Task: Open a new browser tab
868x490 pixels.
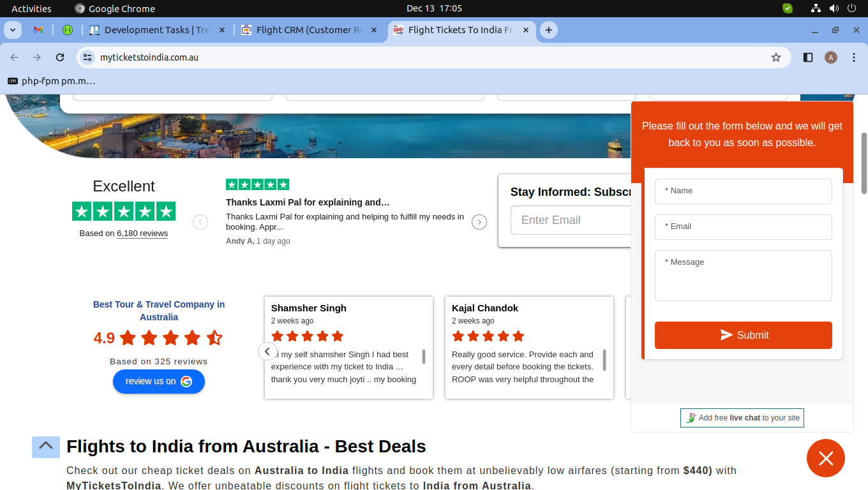Action: tap(548, 30)
